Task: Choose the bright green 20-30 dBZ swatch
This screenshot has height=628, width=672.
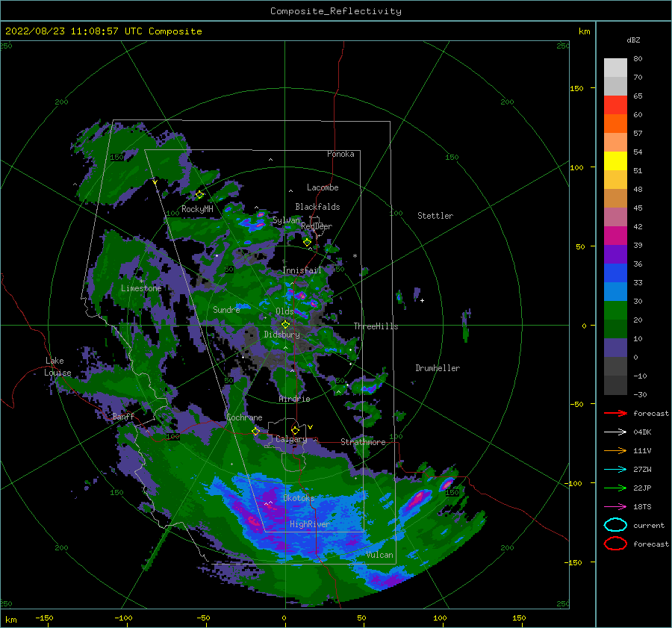Action: pos(615,311)
